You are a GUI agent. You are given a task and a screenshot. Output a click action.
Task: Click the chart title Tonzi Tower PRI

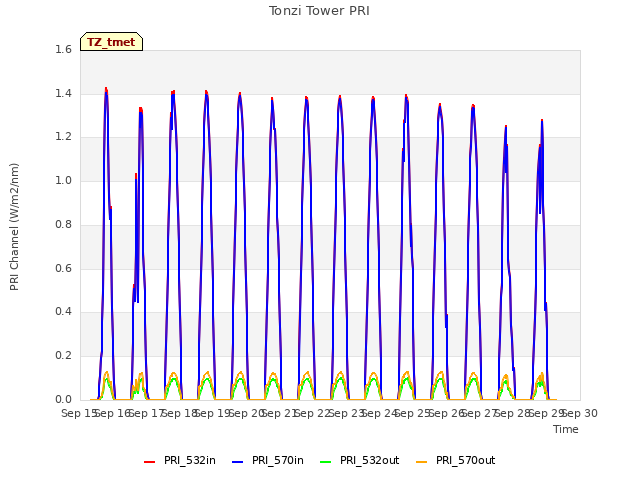point(319,11)
